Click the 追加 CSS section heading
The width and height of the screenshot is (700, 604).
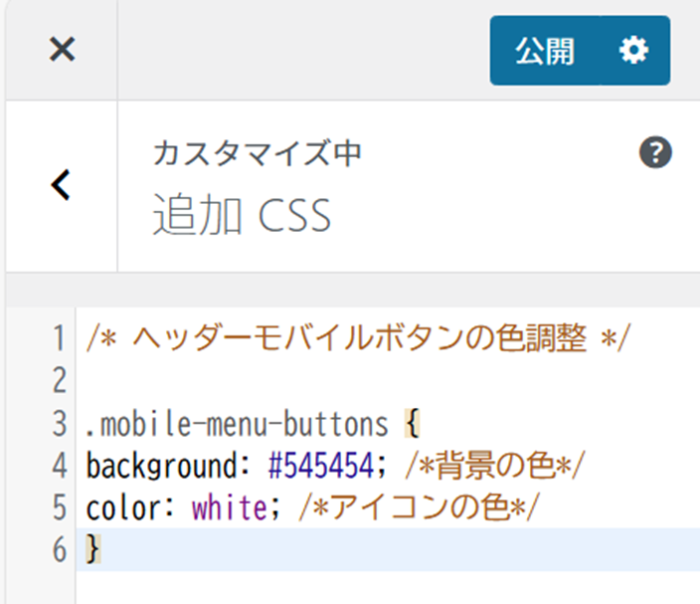[242, 216]
